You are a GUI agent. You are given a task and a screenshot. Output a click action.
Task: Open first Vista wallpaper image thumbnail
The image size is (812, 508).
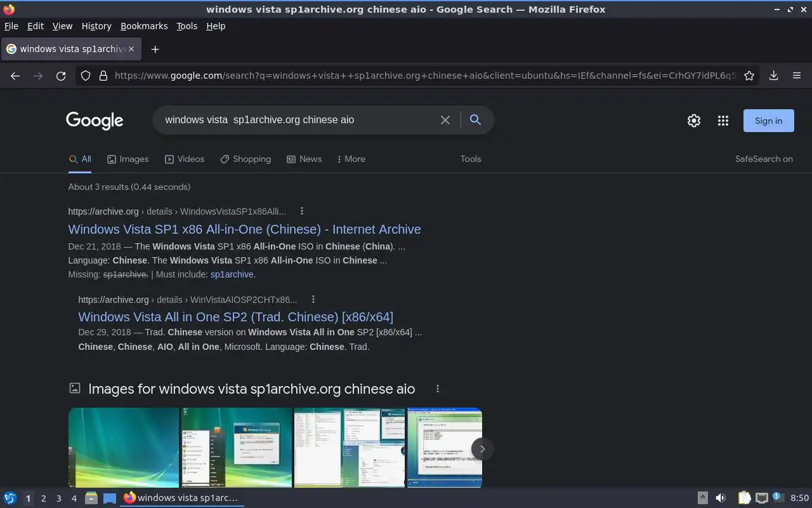[x=124, y=448]
